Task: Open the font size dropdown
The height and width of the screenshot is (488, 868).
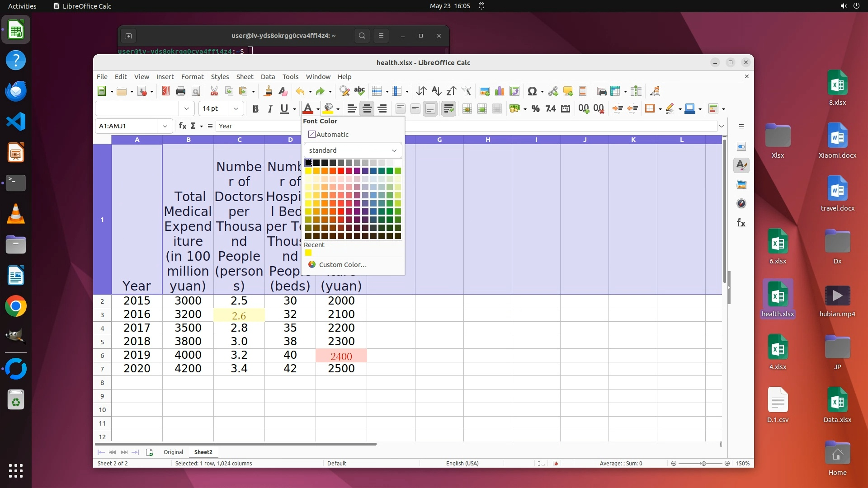Action: [x=236, y=108]
